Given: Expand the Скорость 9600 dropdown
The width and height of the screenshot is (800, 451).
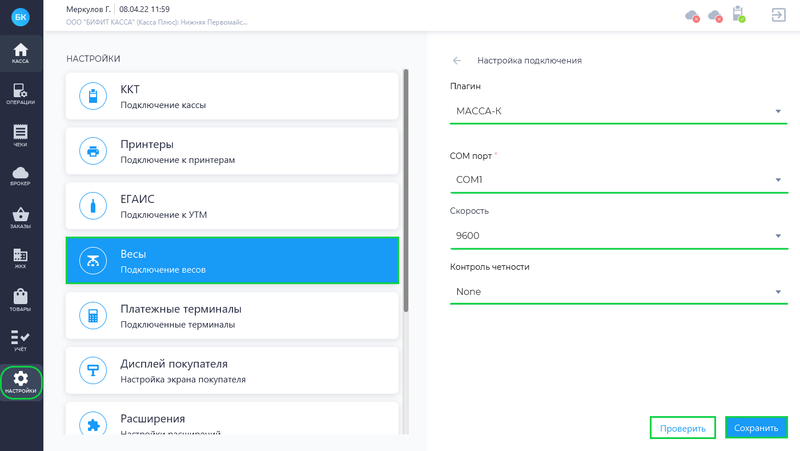Looking at the screenshot, I should coord(618,236).
